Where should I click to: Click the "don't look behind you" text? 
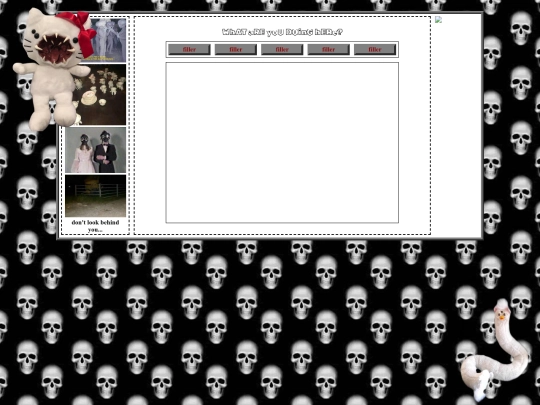click(x=95, y=226)
